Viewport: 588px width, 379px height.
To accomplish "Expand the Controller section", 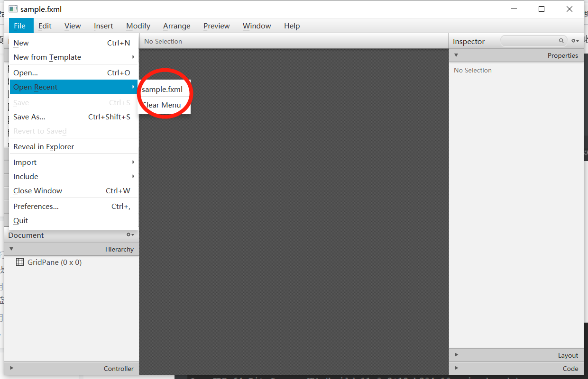I will coord(11,368).
